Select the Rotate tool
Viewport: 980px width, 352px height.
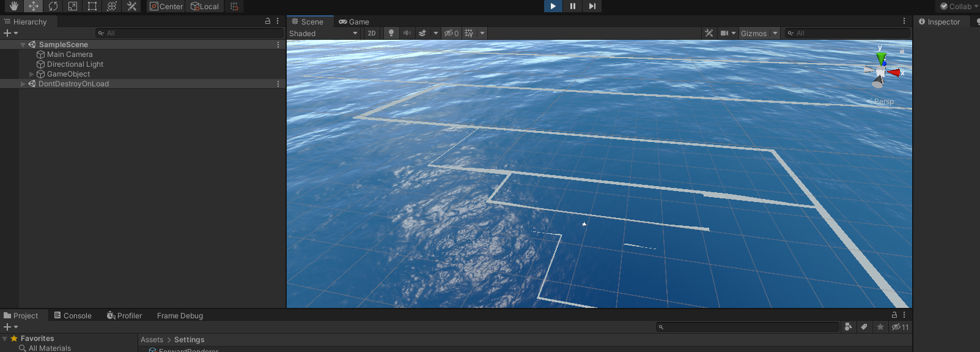53,6
